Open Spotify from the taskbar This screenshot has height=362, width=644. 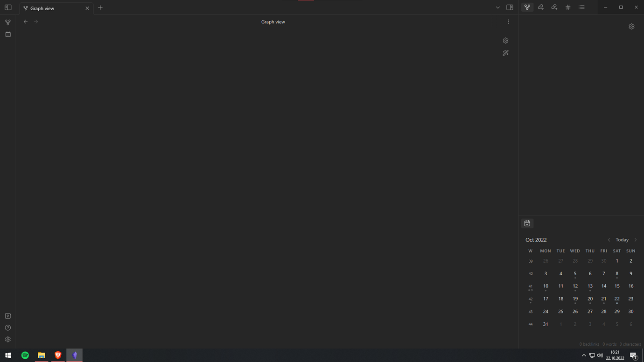point(25,355)
